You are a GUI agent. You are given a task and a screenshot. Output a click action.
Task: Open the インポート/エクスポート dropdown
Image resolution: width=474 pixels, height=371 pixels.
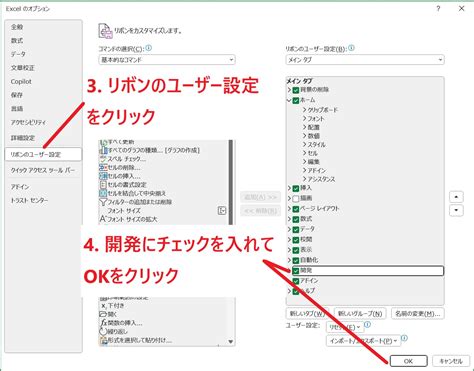click(363, 341)
